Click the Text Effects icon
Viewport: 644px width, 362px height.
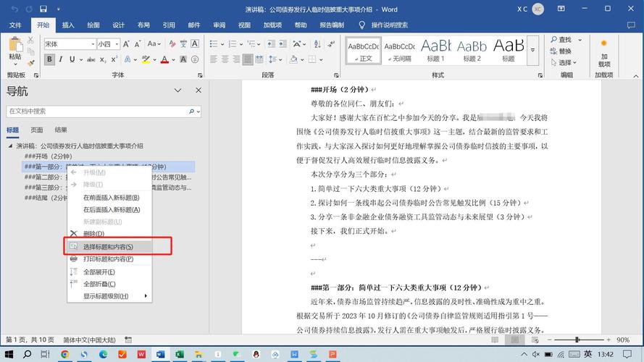click(127, 60)
